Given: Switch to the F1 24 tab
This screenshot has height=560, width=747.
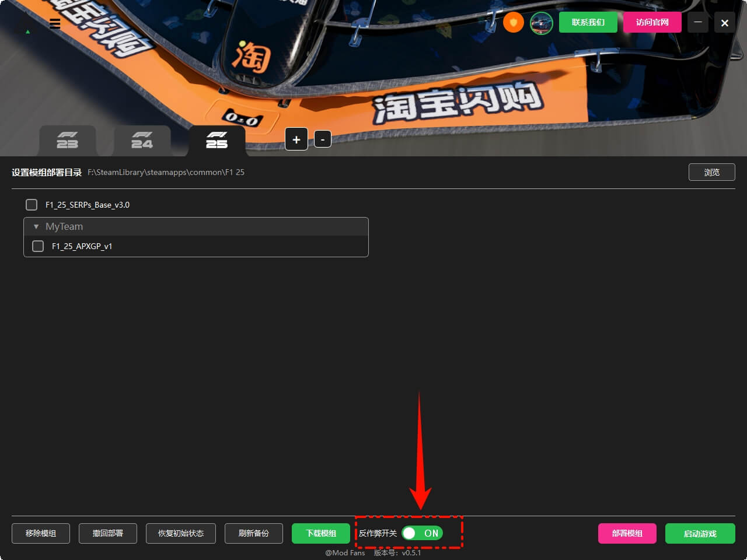Looking at the screenshot, I should [142, 141].
